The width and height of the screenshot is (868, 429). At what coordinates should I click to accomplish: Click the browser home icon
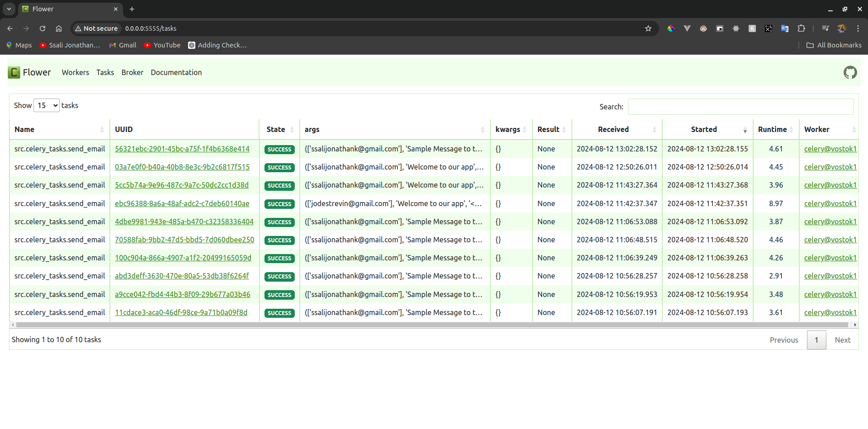pos(59,28)
